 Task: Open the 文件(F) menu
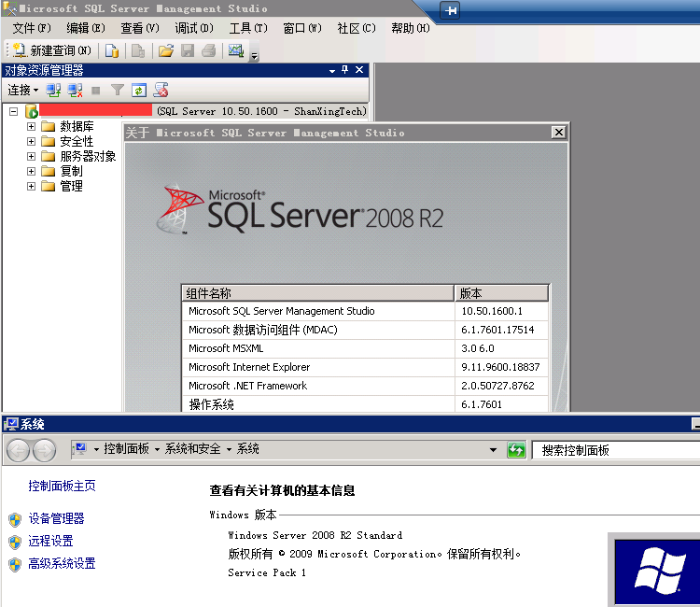pyautogui.click(x=32, y=28)
